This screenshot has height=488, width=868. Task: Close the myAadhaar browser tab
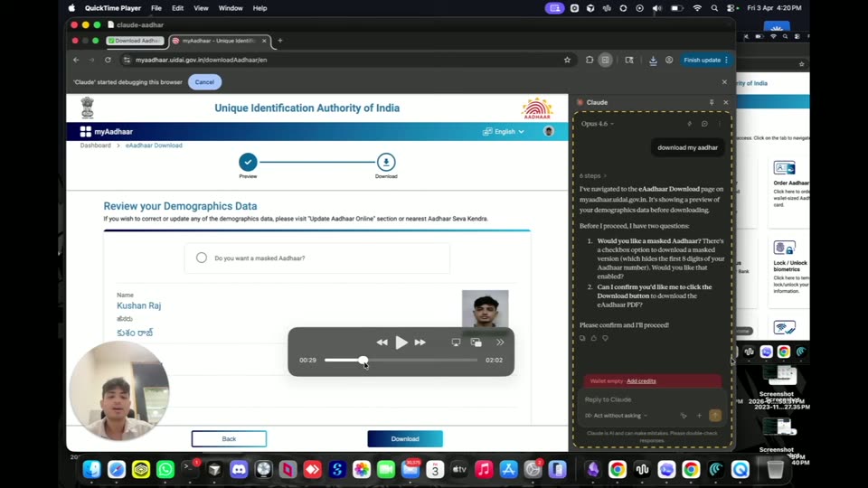point(264,41)
